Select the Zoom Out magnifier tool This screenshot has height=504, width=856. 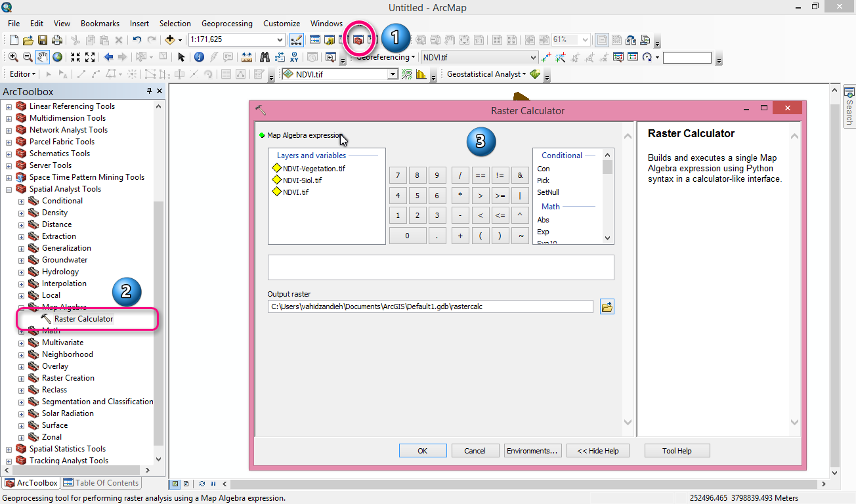tap(28, 57)
